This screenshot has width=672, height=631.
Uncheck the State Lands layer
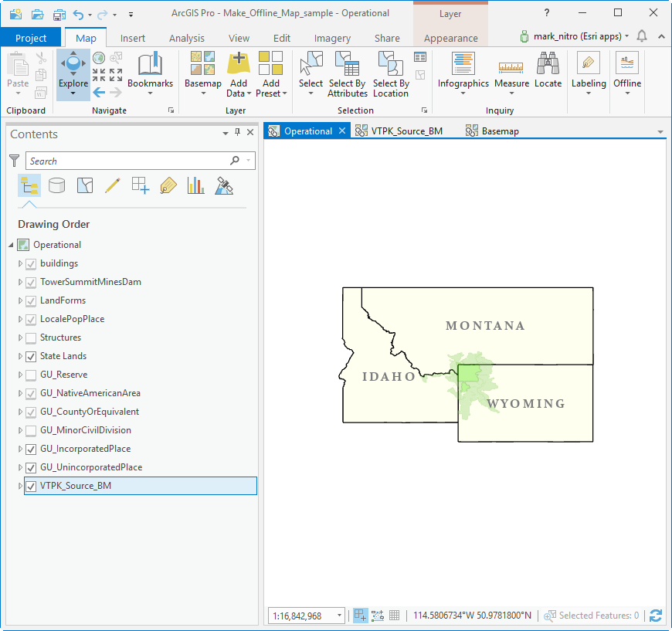[x=31, y=357]
